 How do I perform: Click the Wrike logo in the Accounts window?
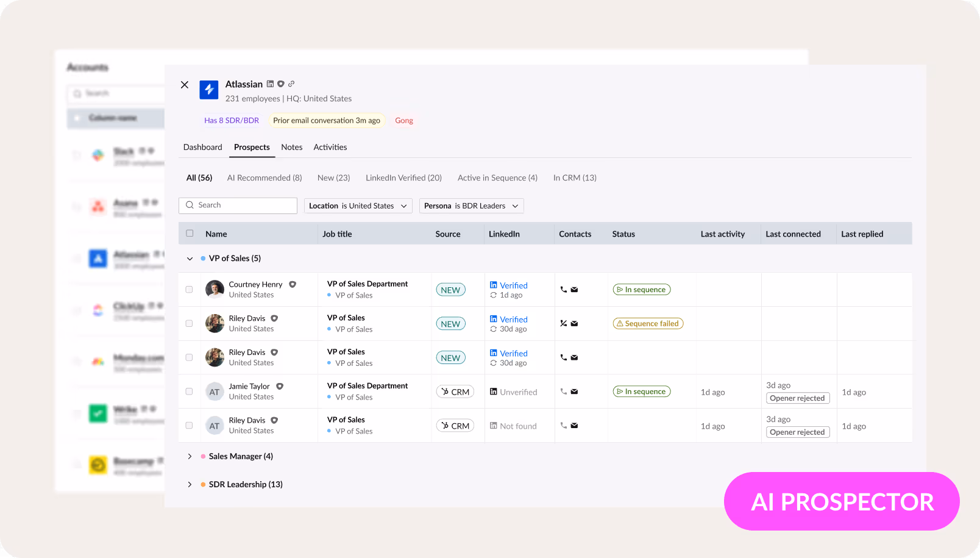[x=98, y=413]
